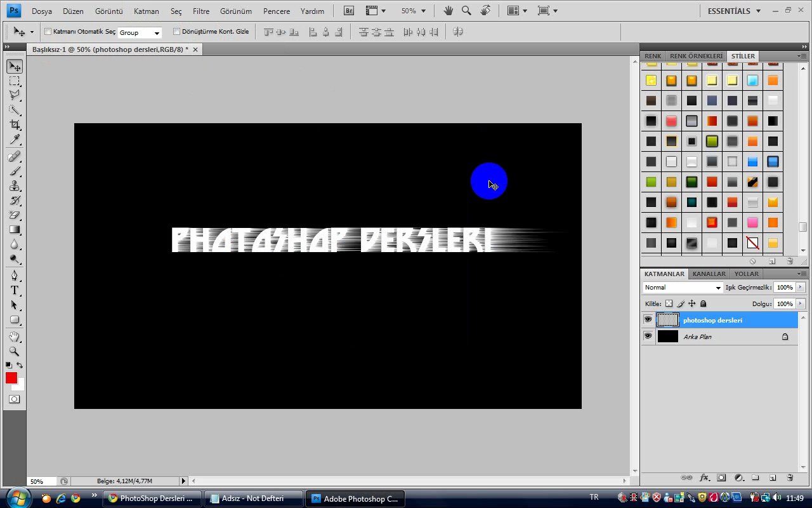Viewport: 812px width, 508px height.
Task: Select the Zoom tool in toolbox
Action: pos(15,351)
